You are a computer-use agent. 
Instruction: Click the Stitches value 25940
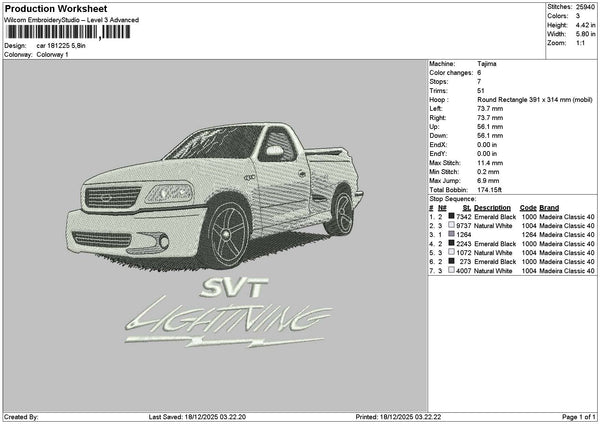(585, 7)
